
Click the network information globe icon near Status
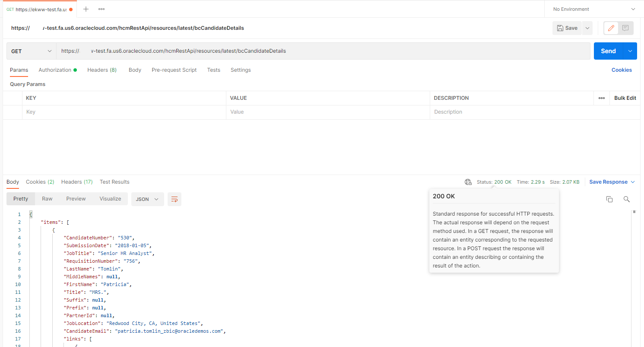(468, 181)
